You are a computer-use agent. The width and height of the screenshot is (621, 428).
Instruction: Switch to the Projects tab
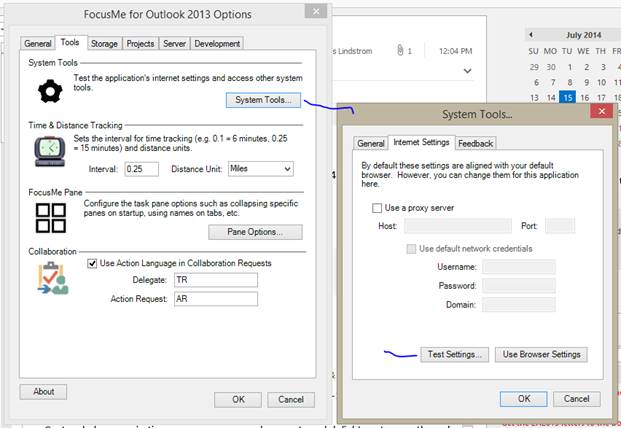140,44
